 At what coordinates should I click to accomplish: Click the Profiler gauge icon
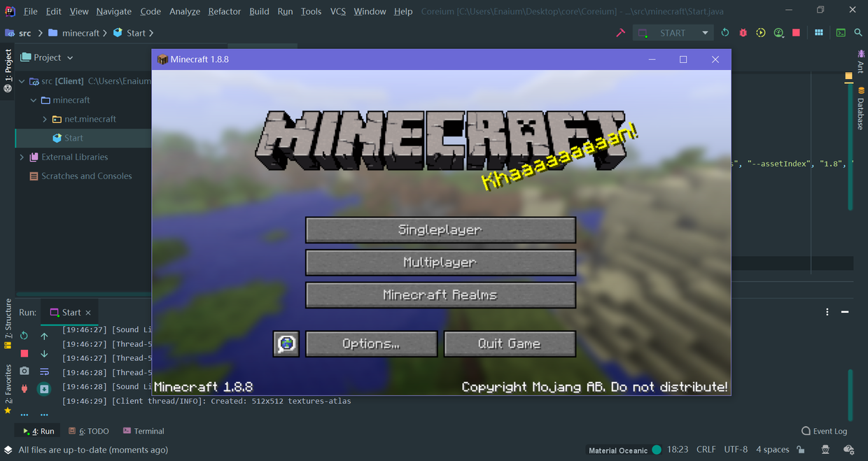(x=778, y=33)
